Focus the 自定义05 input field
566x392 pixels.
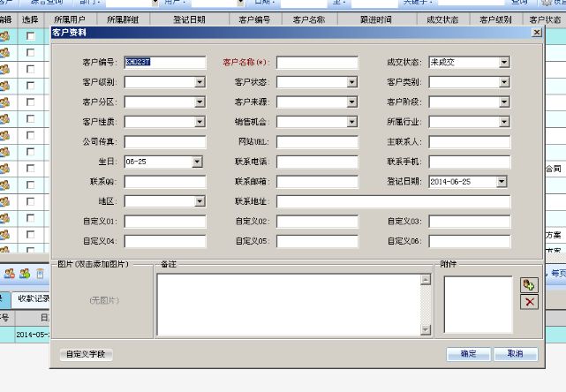tap(317, 241)
